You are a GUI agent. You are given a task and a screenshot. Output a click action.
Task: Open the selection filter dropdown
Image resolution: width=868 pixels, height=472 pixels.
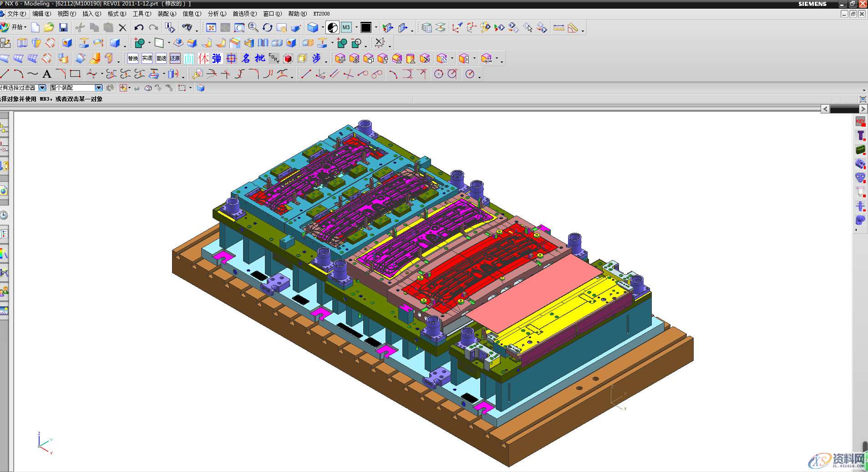coord(42,88)
